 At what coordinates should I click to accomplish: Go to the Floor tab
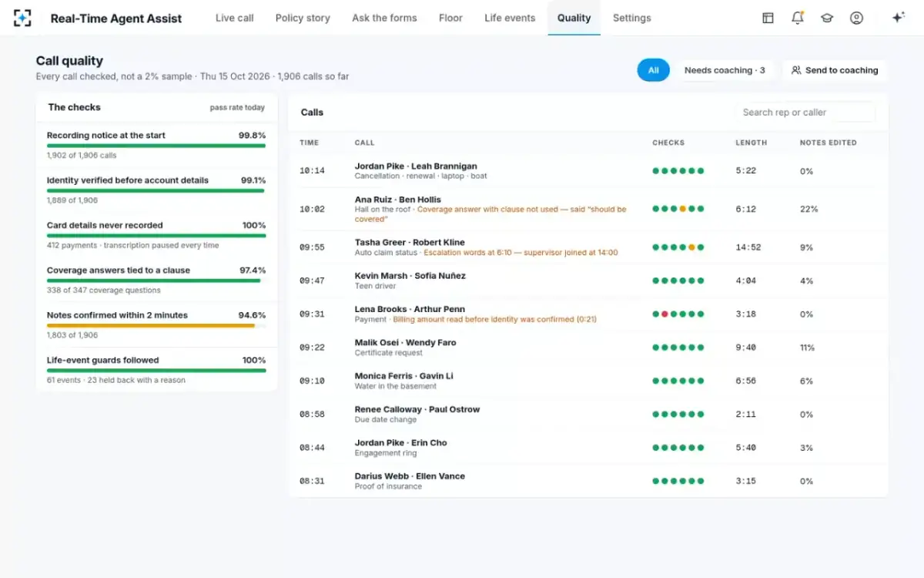(450, 18)
